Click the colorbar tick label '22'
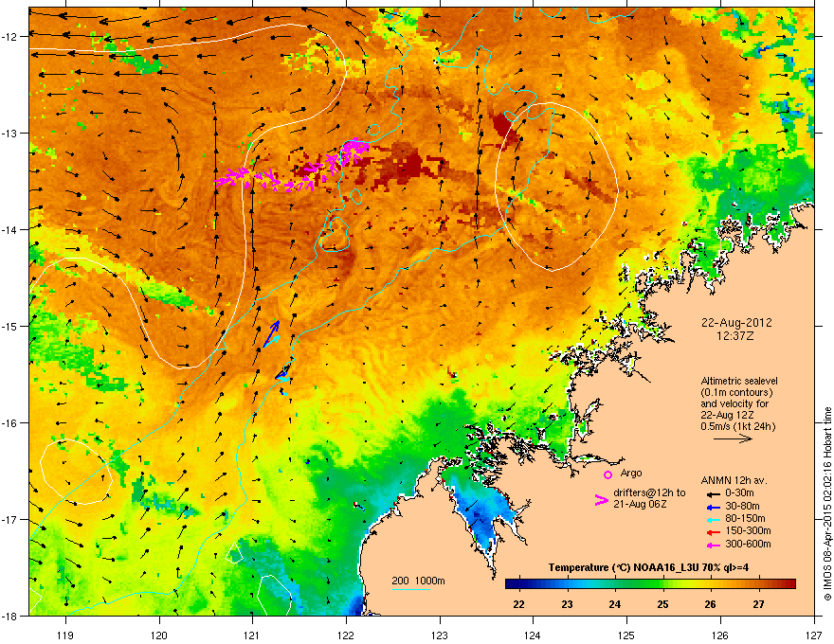Image resolution: width=834 pixels, height=644 pixels. [518, 604]
